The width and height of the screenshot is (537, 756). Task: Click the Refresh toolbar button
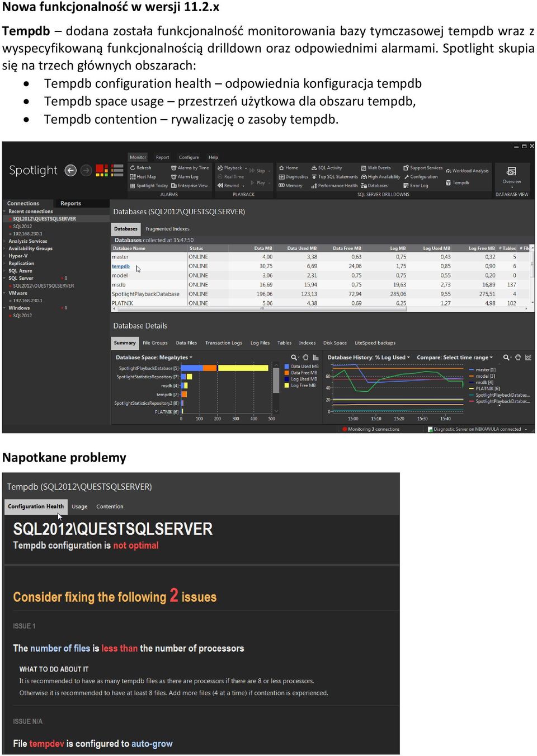pyautogui.click(x=140, y=167)
